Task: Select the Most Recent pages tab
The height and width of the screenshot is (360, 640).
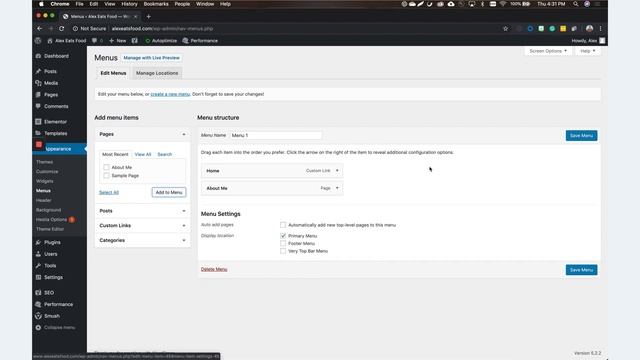Action: 115,154
